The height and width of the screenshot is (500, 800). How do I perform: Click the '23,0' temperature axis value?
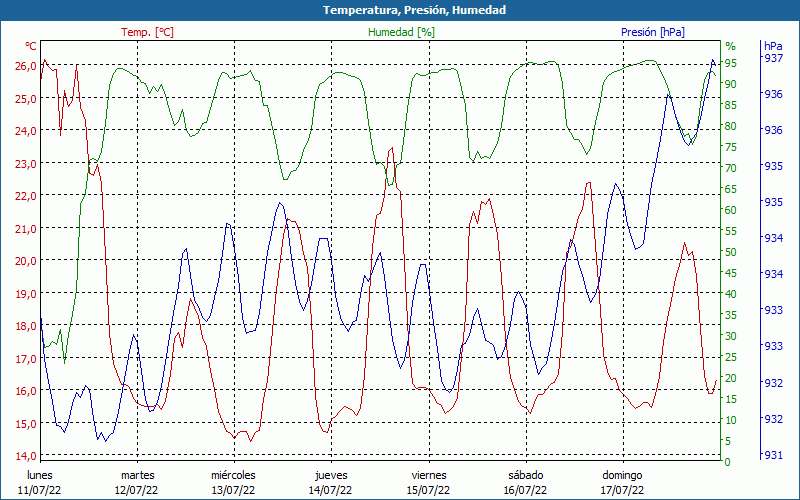click(26, 163)
